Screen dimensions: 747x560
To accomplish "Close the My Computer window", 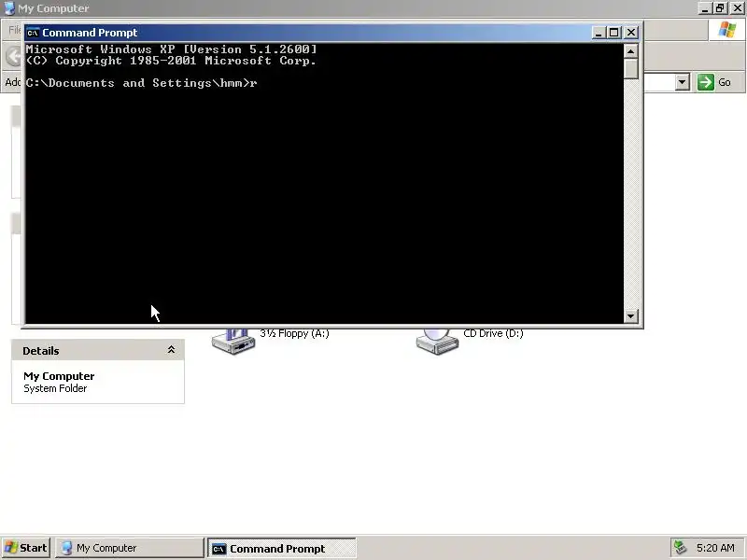I will coord(738,8).
